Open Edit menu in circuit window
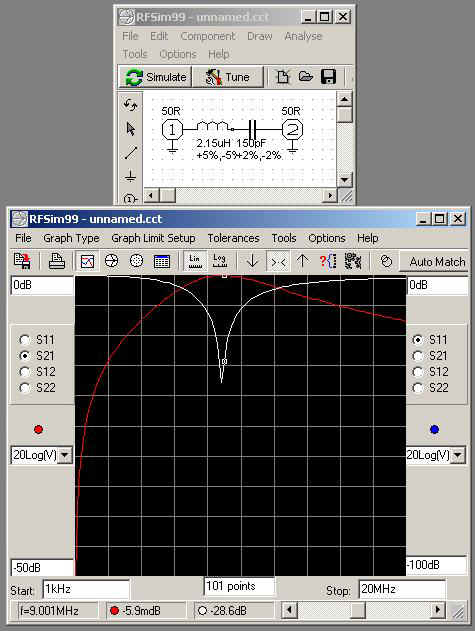Screen dimensions: 475x631 tap(159, 36)
